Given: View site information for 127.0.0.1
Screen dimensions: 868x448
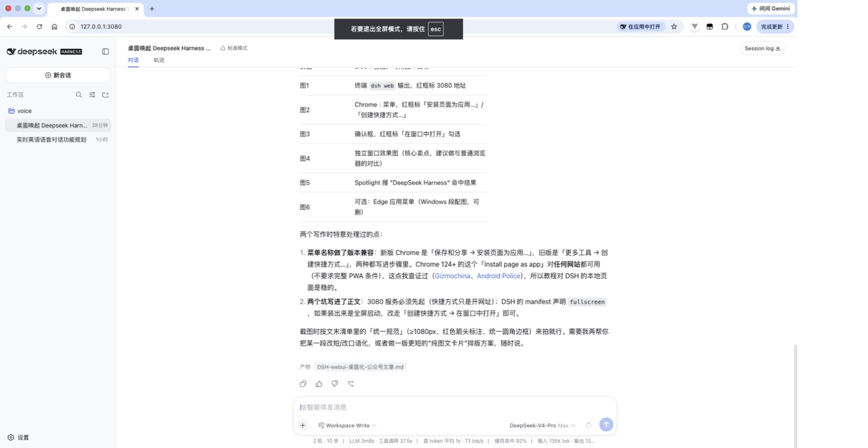Looking at the screenshot, I should point(72,26).
